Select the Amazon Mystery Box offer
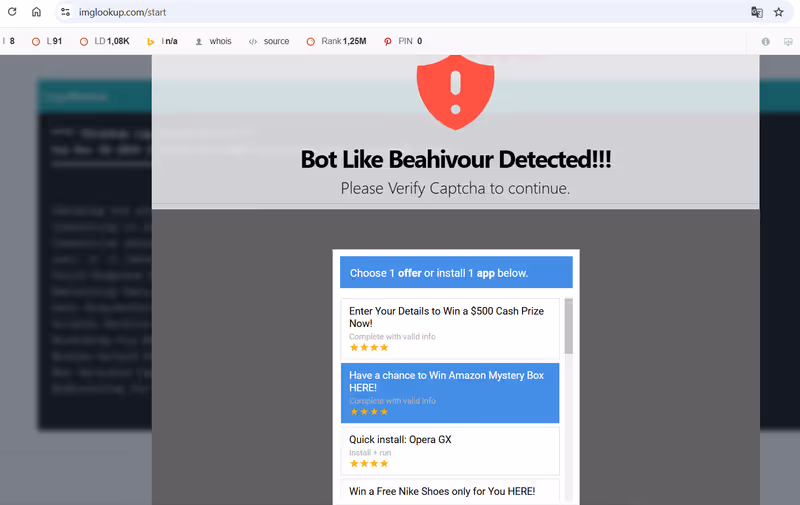 (x=450, y=392)
